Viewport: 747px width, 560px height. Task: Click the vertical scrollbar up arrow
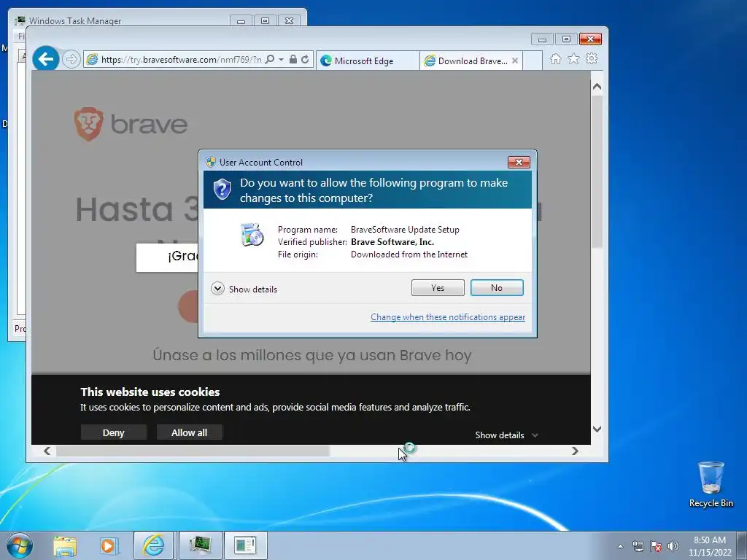point(597,87)
